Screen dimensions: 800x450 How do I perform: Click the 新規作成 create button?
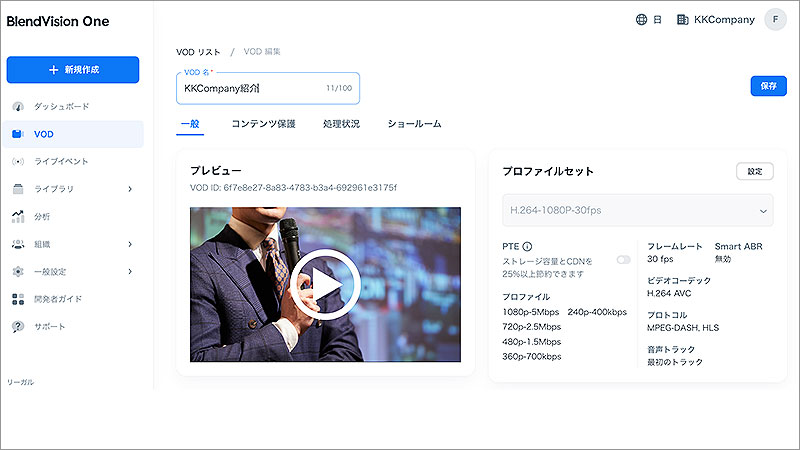click(73, 69)
